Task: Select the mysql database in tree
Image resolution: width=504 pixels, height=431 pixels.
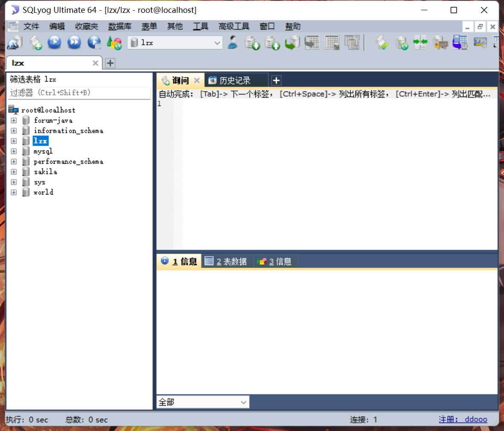Action: (43, 151)
